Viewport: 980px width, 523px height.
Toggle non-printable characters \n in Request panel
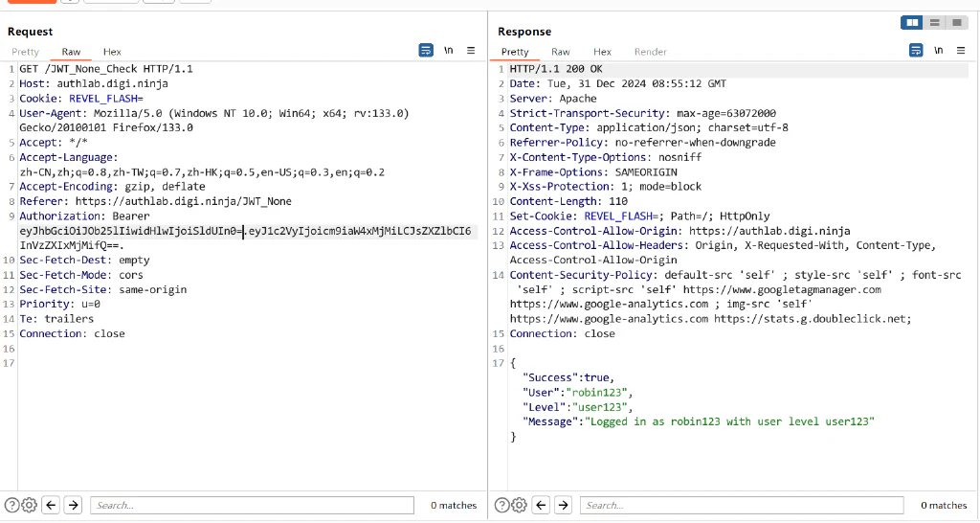[x=448, y=51]
